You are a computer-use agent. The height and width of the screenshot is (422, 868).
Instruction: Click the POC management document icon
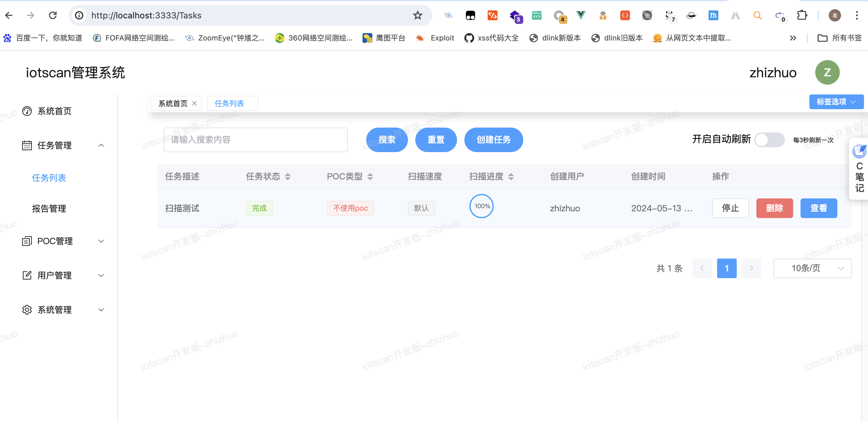pos(27,241)
